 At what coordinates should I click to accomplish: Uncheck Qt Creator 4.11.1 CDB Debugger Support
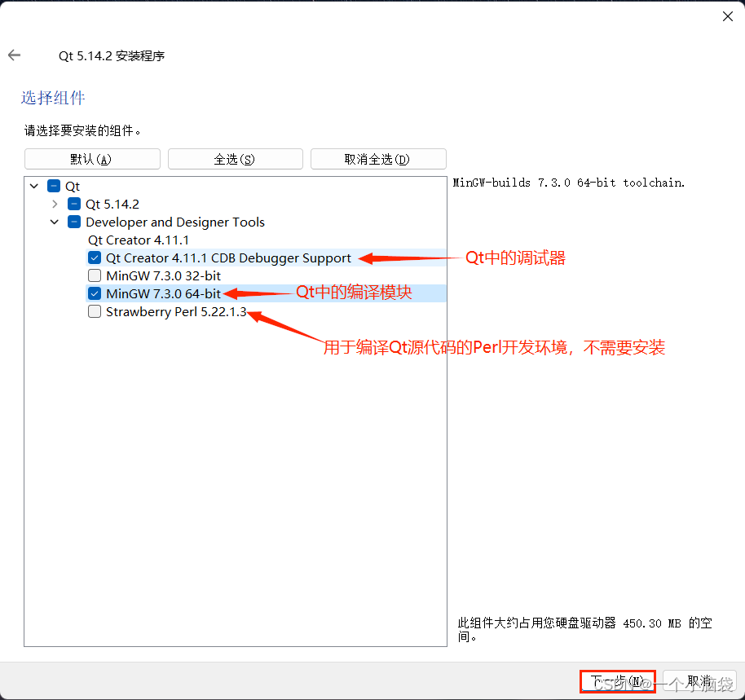tap(95, 258)
